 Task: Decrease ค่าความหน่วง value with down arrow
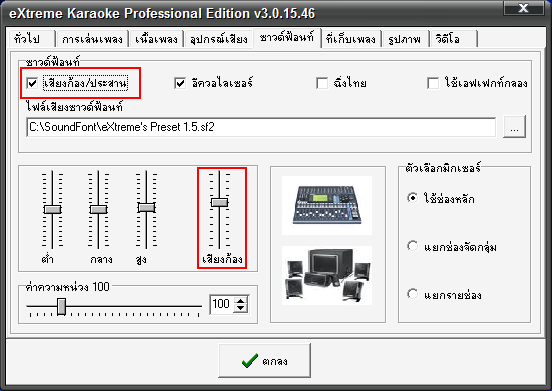[x=241, y=308]
